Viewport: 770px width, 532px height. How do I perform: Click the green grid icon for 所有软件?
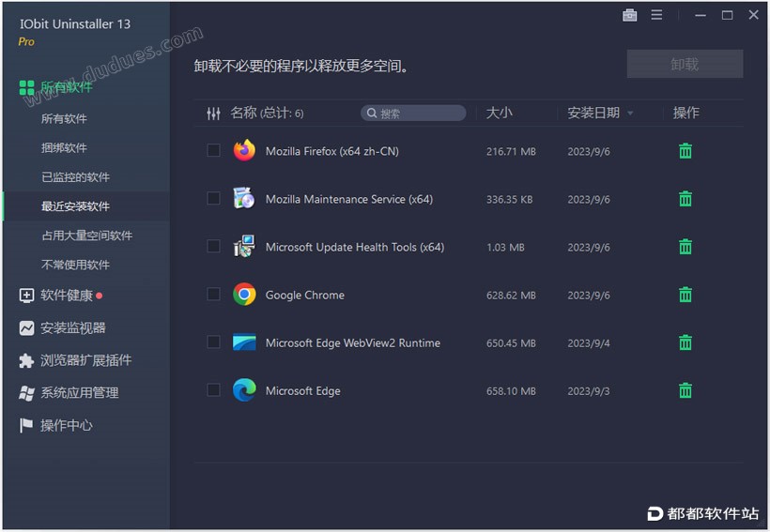click(x=26, y=88)
